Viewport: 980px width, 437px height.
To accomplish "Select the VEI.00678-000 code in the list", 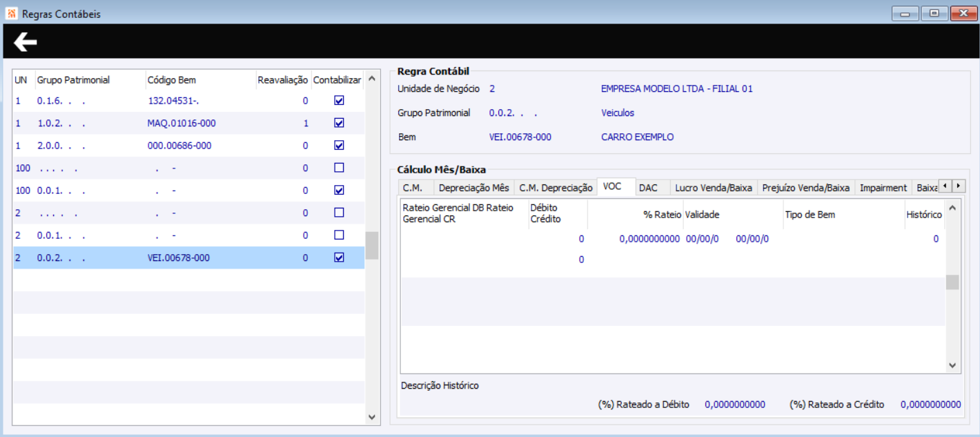I will [179, 258].
